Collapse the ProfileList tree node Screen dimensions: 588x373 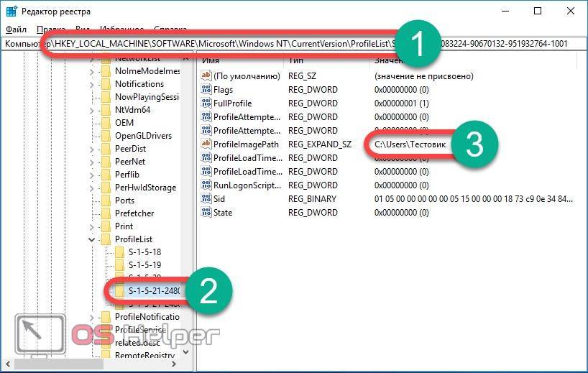91,239
